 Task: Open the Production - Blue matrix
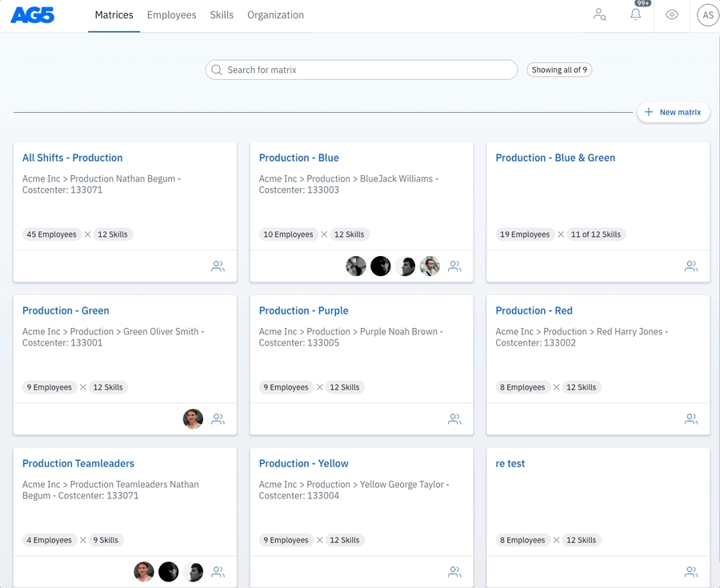(298, 158)
